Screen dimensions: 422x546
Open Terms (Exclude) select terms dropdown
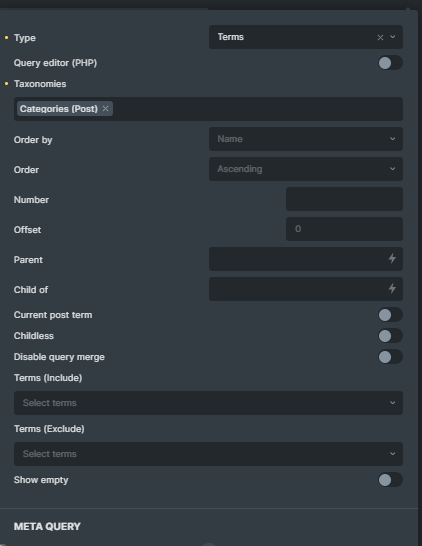(x=208, y=454)
